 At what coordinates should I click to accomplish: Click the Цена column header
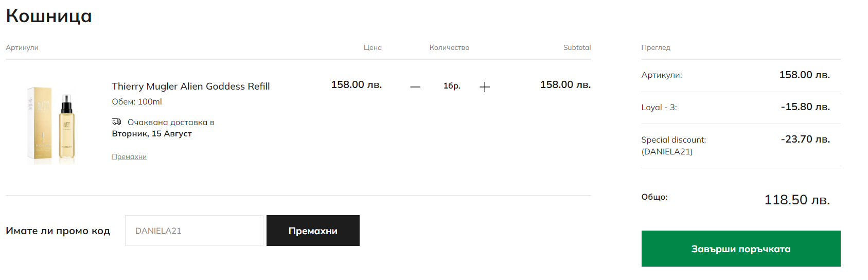click(373, 48)
